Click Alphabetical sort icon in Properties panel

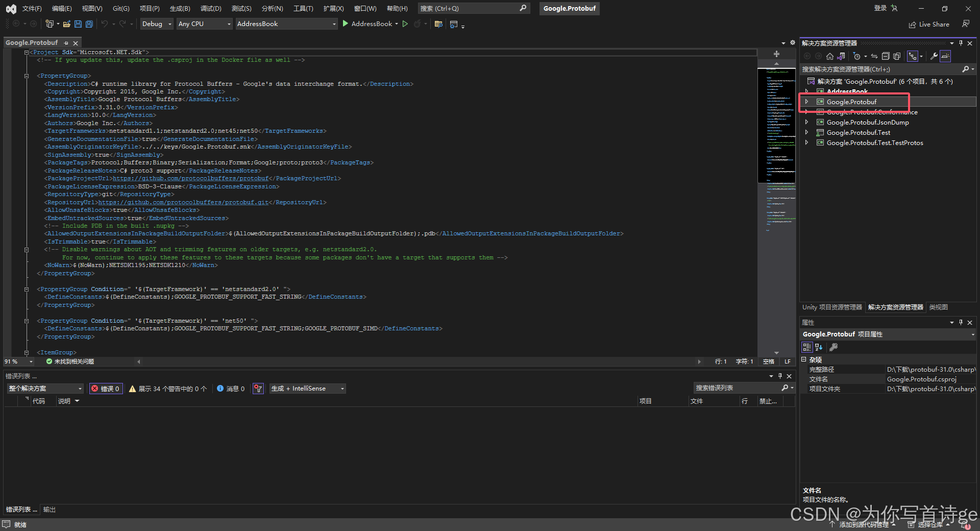819,347
